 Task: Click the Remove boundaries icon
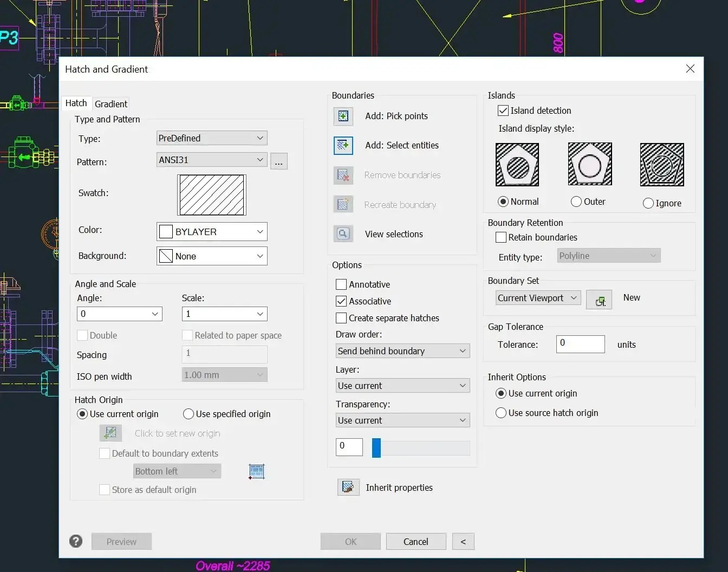coord(343,175)
